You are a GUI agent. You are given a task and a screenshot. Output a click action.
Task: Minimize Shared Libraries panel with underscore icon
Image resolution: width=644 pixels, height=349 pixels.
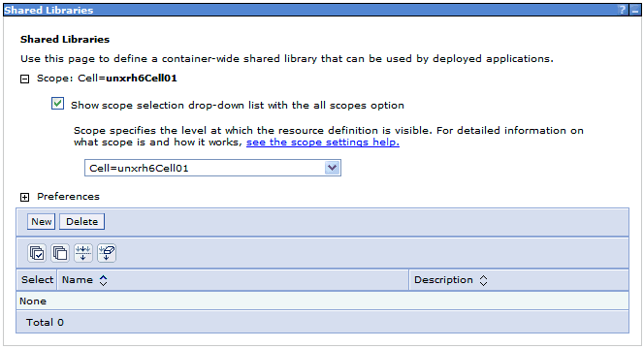pos(635,10)
